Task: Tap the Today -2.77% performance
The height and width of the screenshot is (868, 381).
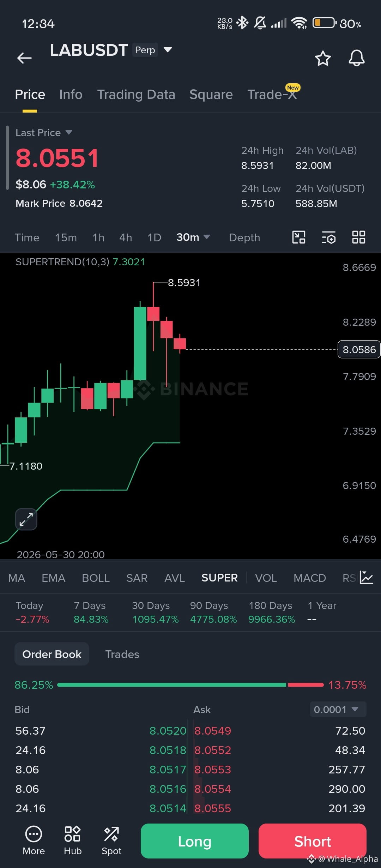Action: click(x=32, y=619)
